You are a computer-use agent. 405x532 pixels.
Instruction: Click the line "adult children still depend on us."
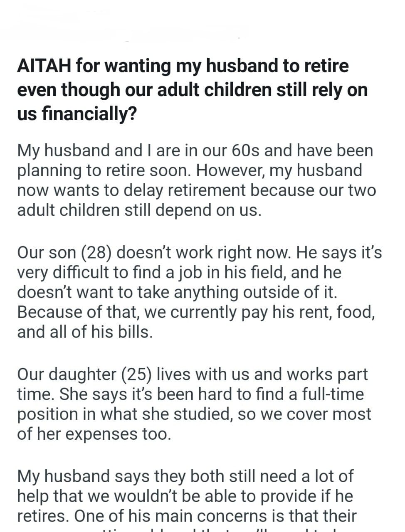[139, 210]
